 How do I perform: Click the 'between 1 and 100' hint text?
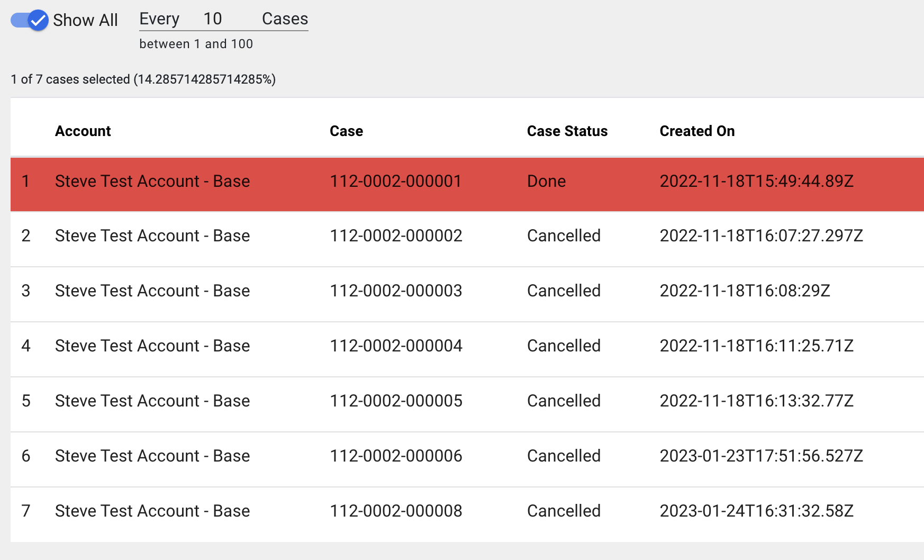click(196, 44)
